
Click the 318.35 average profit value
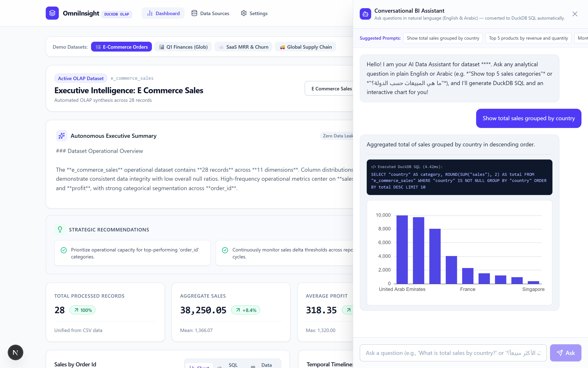click(321, 310)
